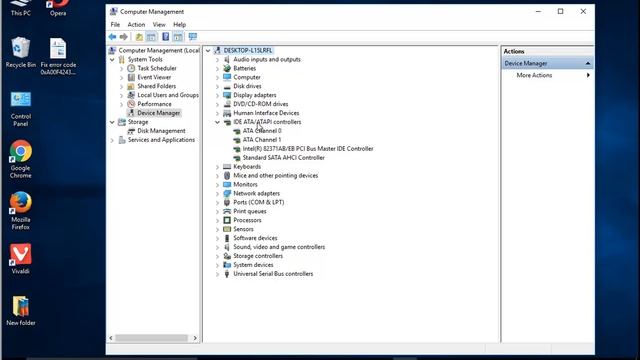Select Standard SATA AHCI Controller device
The image size is (640, 360).
pos(284,158)
